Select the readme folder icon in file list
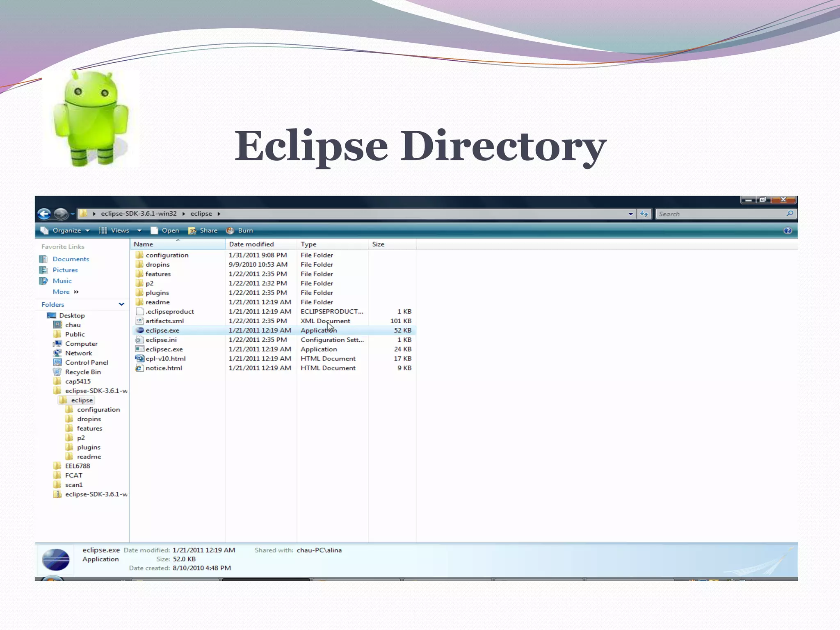This screenshot has height=630, width=840. coord(139,302)
